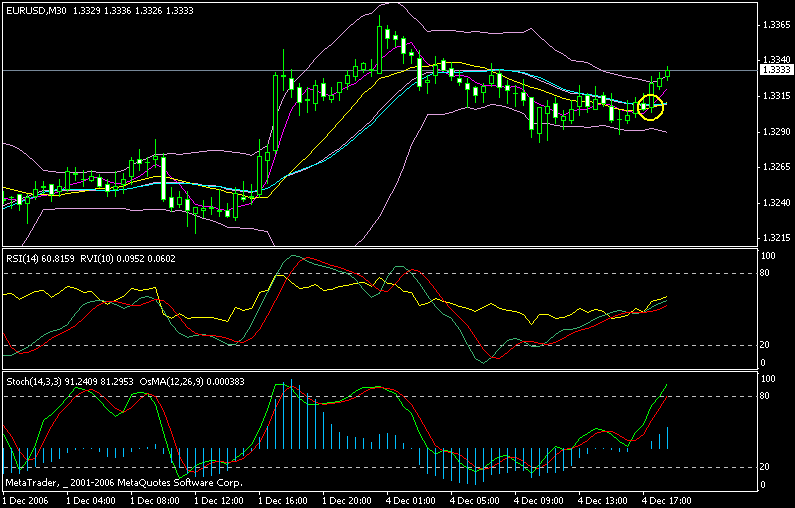
Task: Click the 80 level in RSI panel scale
Action: tap(767, 274)
